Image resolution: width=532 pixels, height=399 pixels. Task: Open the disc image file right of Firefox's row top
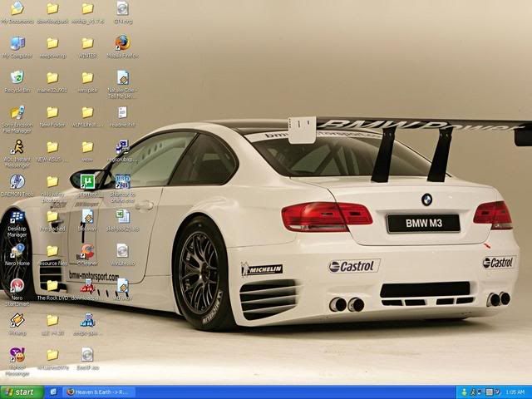tap(122, 8)
